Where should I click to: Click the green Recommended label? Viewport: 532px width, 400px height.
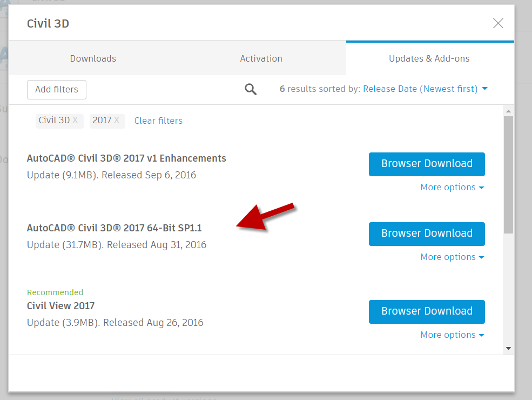tap(55, 292)
